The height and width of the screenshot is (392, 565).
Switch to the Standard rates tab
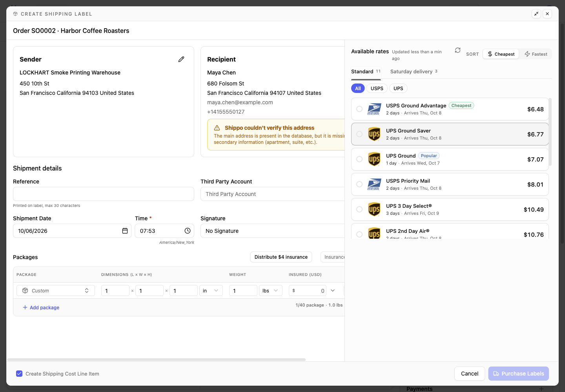366,71
